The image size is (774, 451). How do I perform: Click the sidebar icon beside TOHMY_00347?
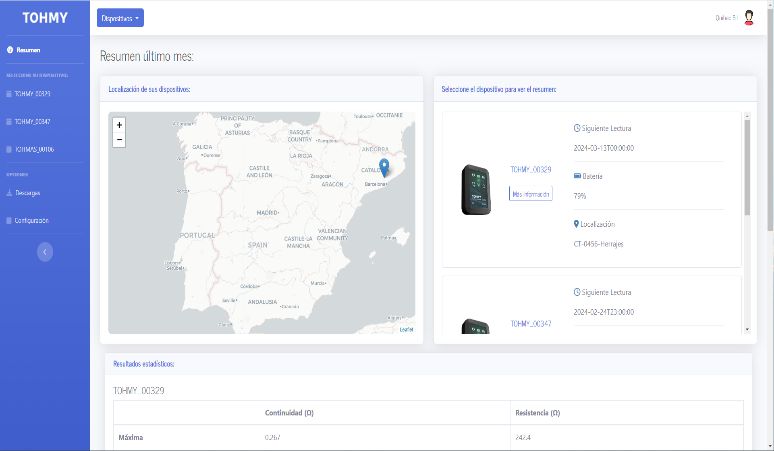(9, 121)
